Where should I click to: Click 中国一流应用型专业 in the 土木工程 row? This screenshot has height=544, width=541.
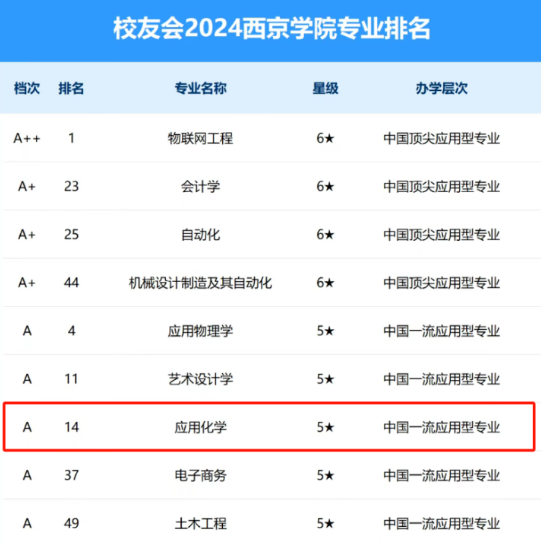pos(441,524)
